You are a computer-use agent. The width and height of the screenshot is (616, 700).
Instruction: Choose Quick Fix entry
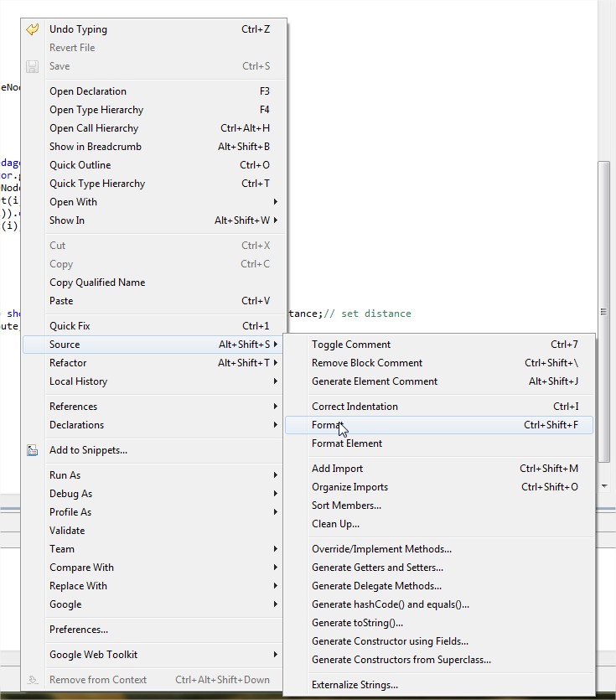(153, 326)
